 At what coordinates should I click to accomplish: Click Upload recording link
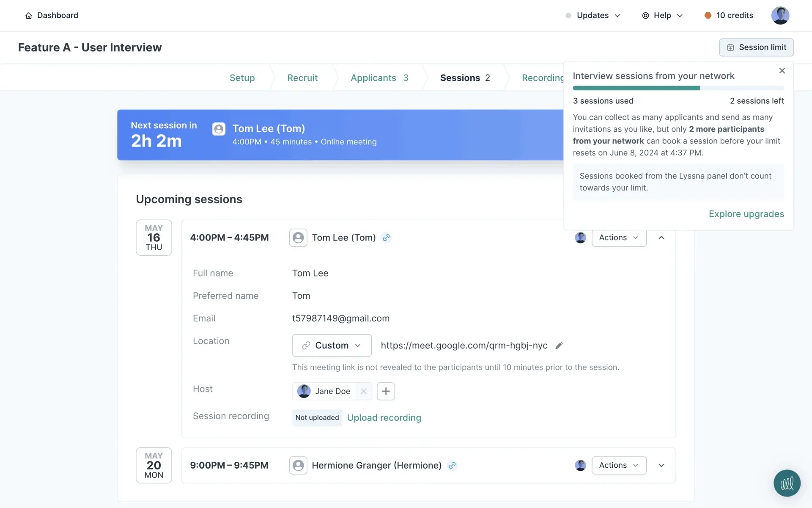coord(384,418)
